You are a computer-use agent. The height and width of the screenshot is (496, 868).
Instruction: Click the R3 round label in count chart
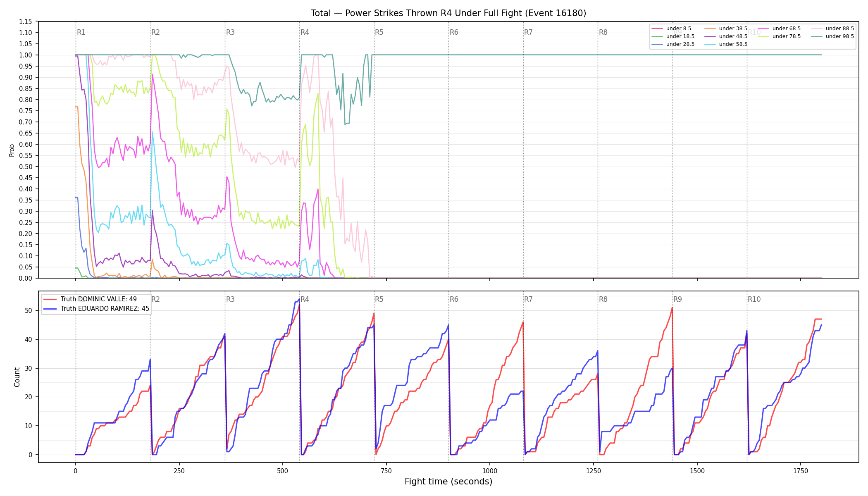(230, 299)
